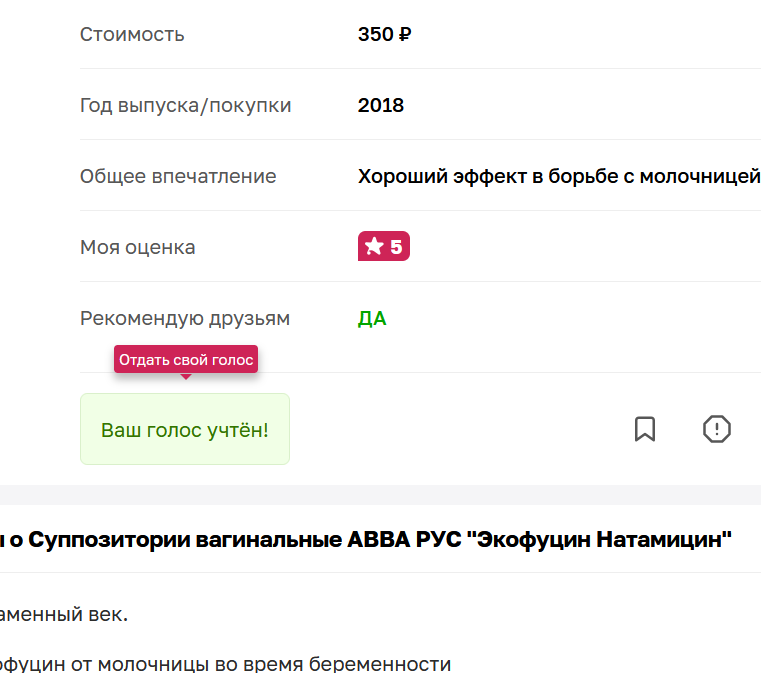Click the small arrow under the vote tooltip

click(x=185, y=377)
